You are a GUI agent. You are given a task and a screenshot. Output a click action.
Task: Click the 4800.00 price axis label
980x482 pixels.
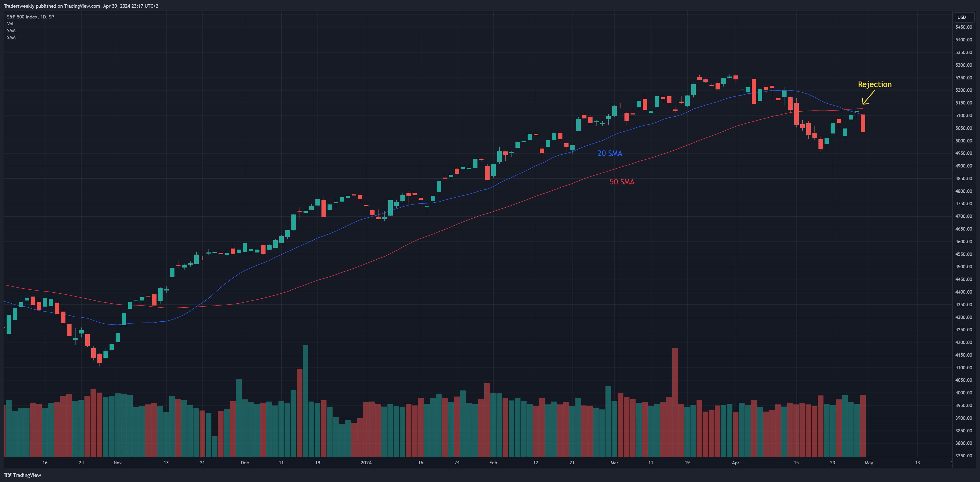[x=964, y=191]
